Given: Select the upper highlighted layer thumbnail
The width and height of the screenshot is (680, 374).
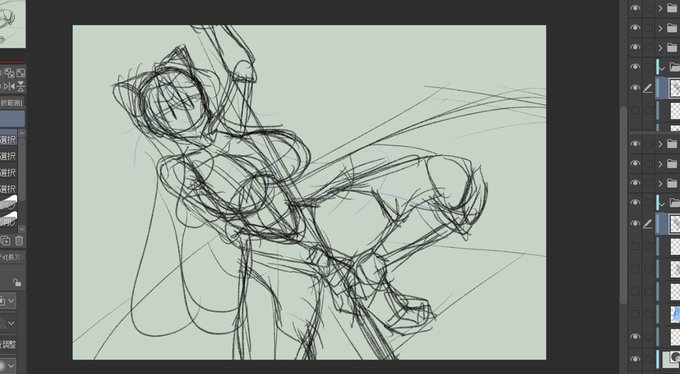Looking at the screenshot, I should click(x=675, y=88).
